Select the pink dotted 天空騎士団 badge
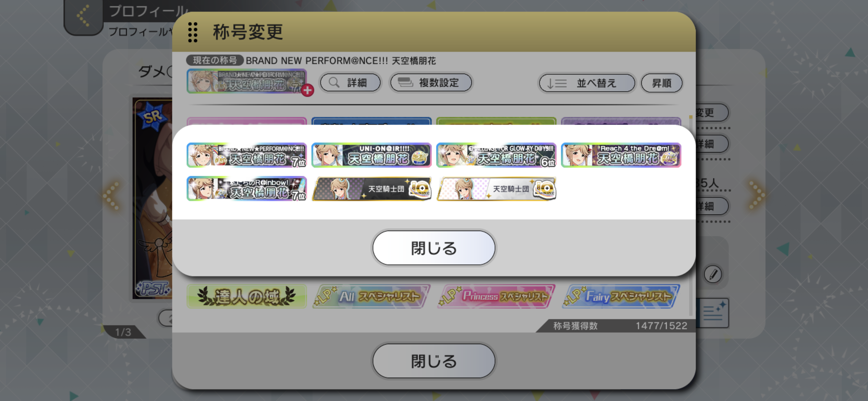This screenshot has height=401, width=868. pos(496,189)
